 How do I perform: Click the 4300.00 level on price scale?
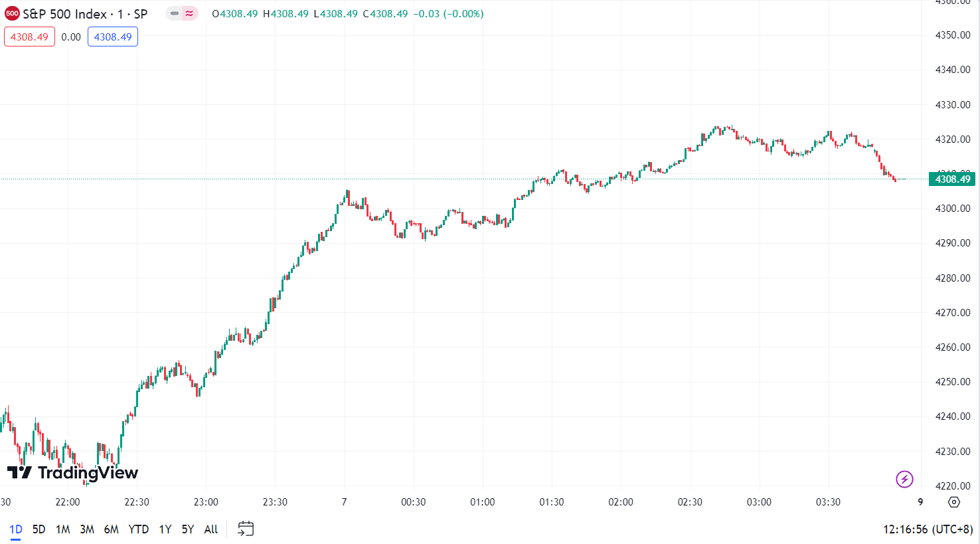coord(952,209)
